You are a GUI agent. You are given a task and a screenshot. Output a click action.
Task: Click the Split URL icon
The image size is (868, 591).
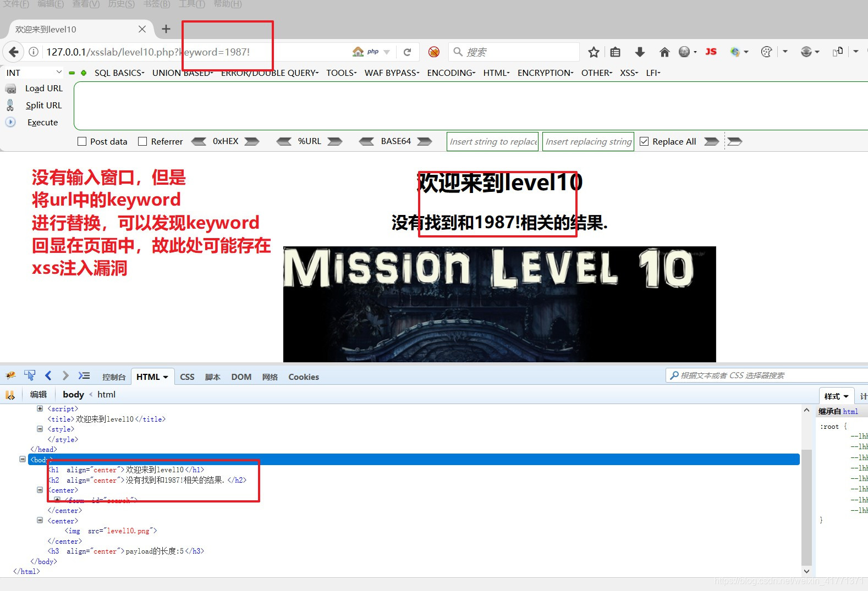coord(10,105)
